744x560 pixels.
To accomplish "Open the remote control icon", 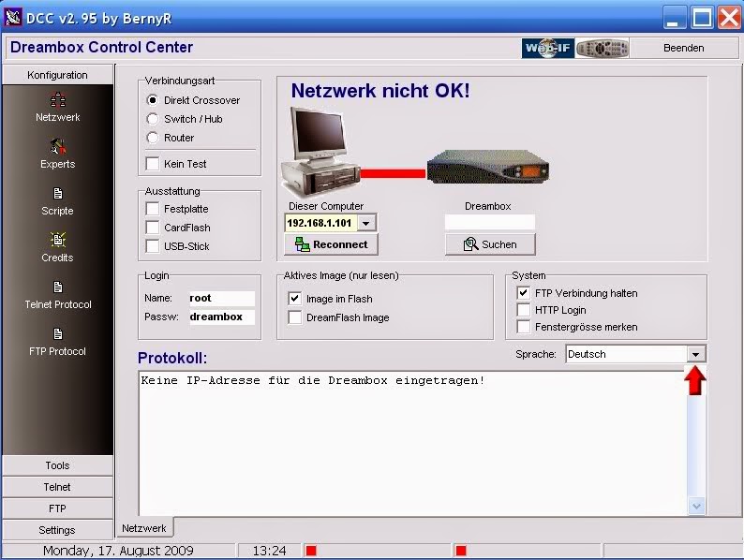I will click(603, 48).
